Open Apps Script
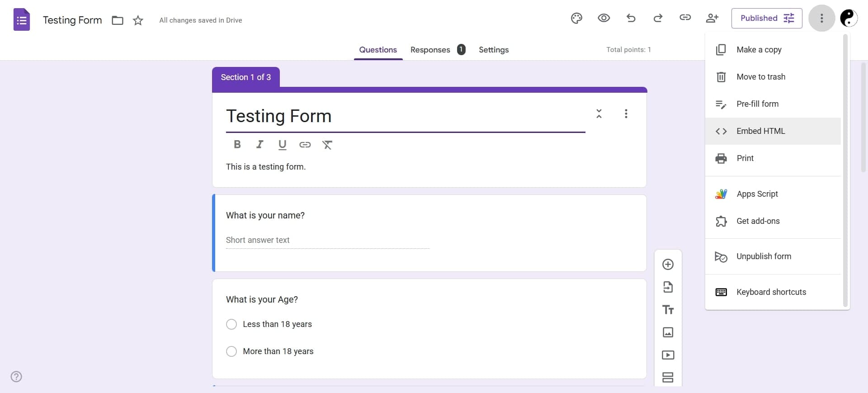This screenshot has width=868, height=393. pos(773,194)
